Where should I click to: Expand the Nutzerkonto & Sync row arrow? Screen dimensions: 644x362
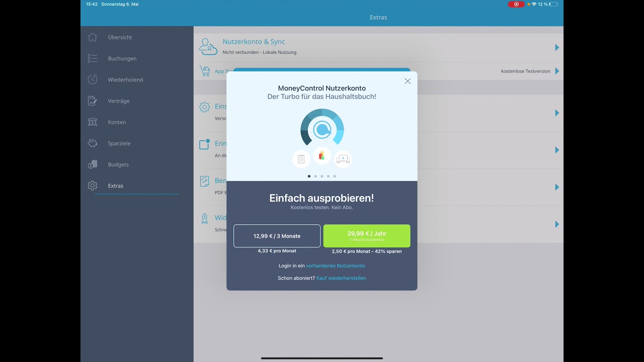(x=557, y=47)
